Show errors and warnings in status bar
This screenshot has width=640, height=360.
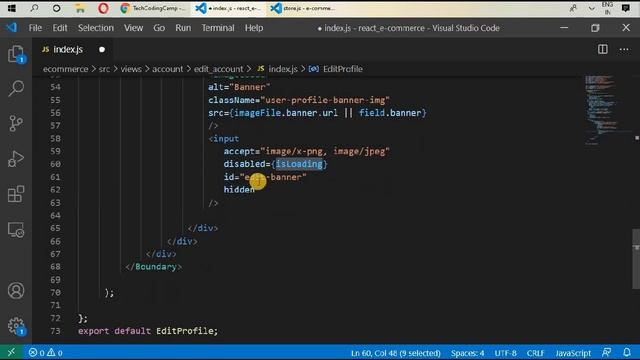click(x=45, y=353)
